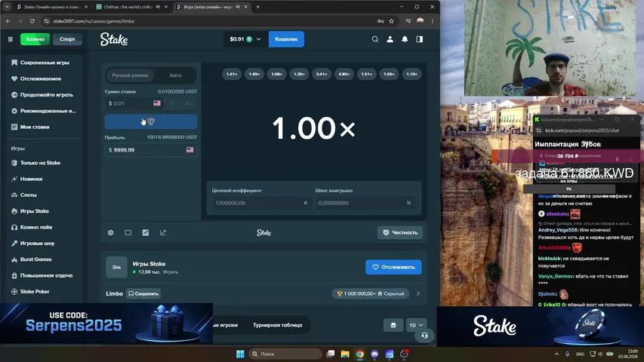The width and height of the screenshot is (644, 362).
Task: Open Tracked items in sidebar
Action: coord(41,78)
